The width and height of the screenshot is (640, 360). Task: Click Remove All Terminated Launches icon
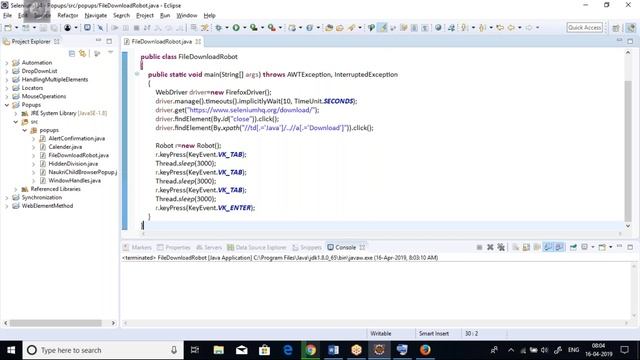(501, 247)
